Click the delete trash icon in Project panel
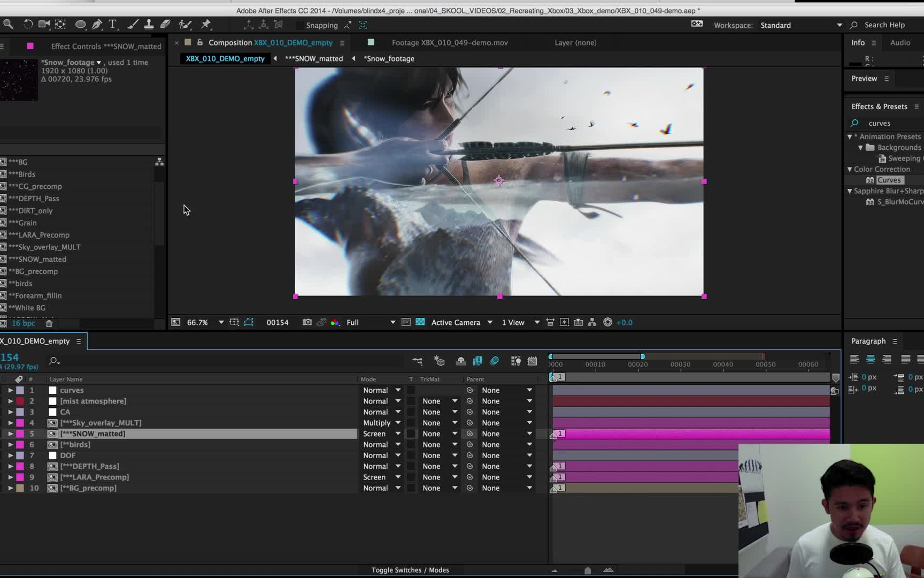The height and width of the screenshot is (578, 924). click(x=49, y=323)
